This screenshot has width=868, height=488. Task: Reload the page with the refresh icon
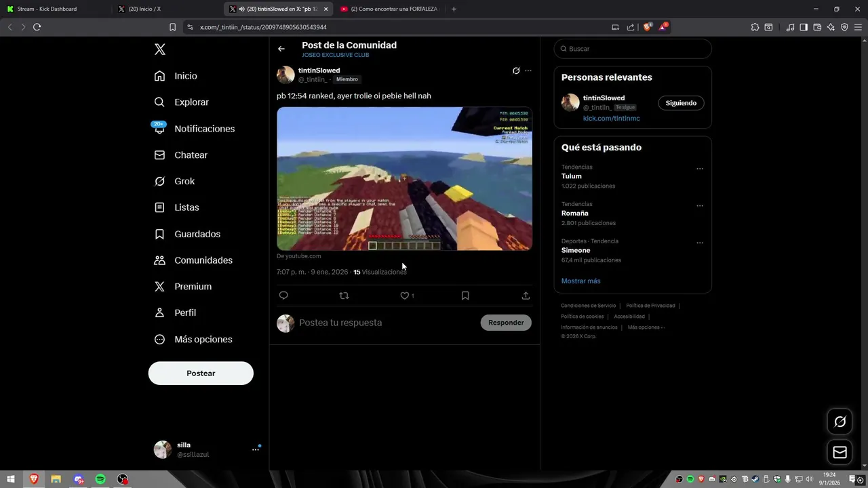coord(37,27)
